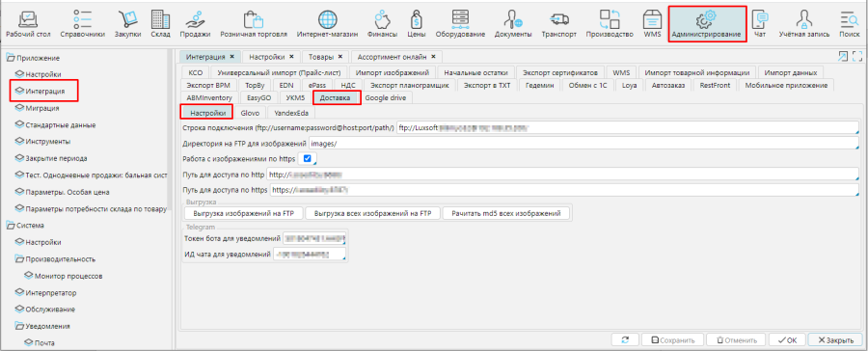This screenshot has width=868, height=351.
Task: Switch to the Google drive tab
Action: coord(386,98)
